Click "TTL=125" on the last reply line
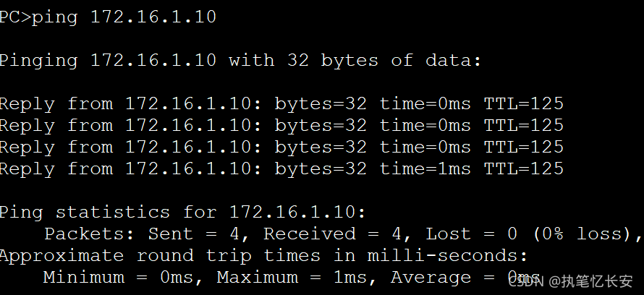The image size is (644, 295). (x=523, y=169)
